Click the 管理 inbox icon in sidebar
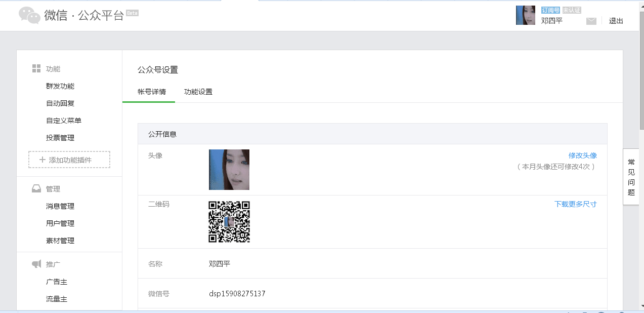 (x=36, y=189)
